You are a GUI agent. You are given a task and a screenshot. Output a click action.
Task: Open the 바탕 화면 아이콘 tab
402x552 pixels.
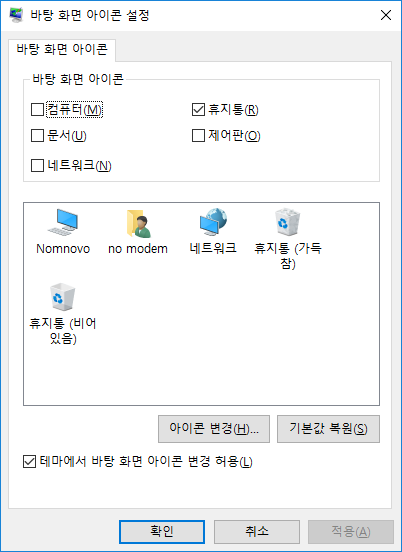pos(62,50)
